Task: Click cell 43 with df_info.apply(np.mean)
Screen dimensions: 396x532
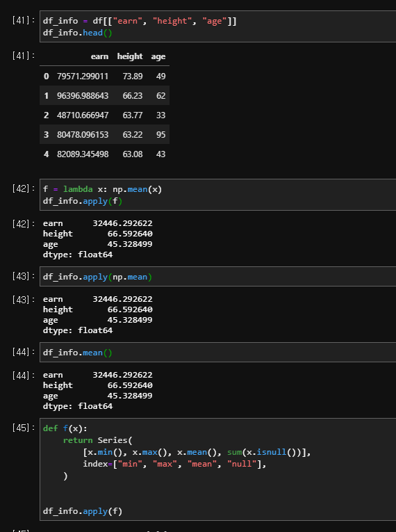Action: click(x=217, y=277)
